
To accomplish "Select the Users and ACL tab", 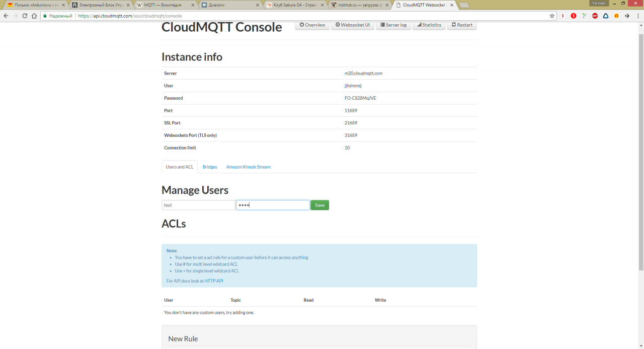I will pos(180,167).
